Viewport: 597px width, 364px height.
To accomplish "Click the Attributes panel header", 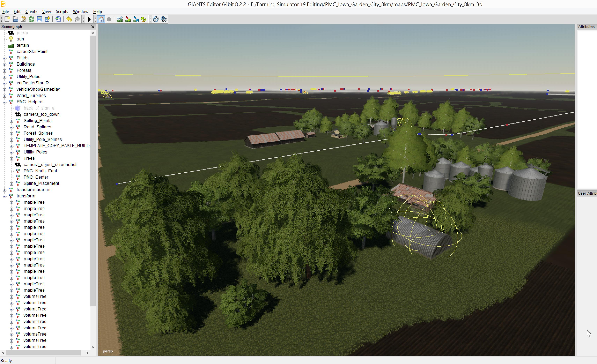I will click(586, 27).
